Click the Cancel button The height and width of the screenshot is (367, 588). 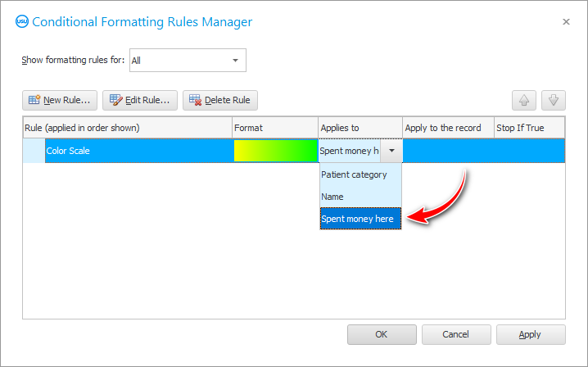(456, 334)
